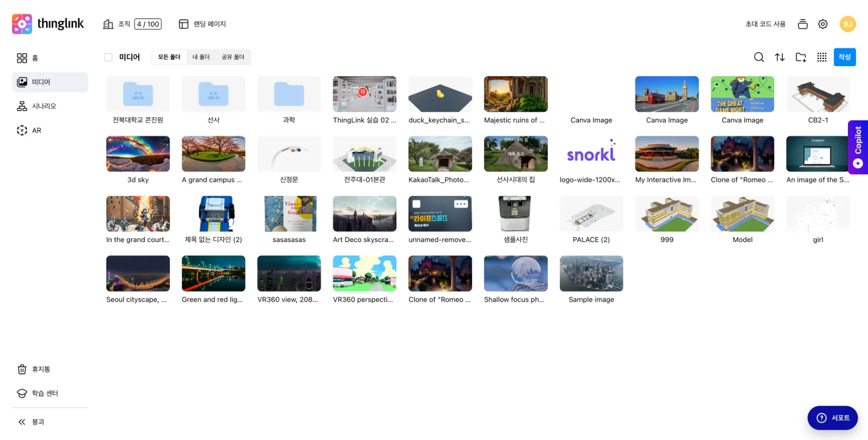Open the 선사 folder
The height and width of the screenshot is (440, 868).
(x=214, y=94)
